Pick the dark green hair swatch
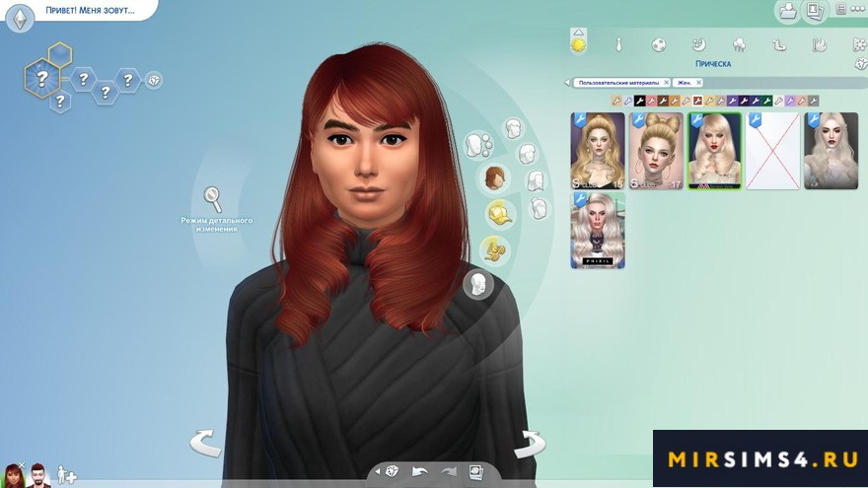The image size is (868, 488). tap(767, 101)
